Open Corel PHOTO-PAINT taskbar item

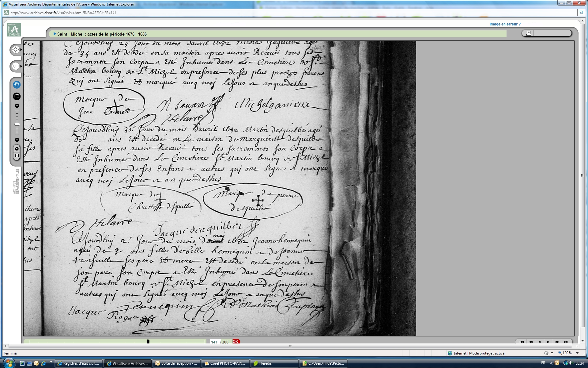coord(225,363)
